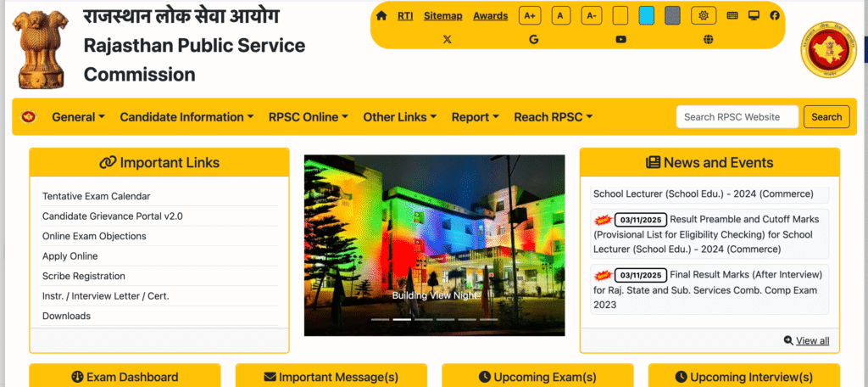Open Candidate Grievance Portal v2.0
The width and height of the screenshot is (868, 387).
pos(113,216)
